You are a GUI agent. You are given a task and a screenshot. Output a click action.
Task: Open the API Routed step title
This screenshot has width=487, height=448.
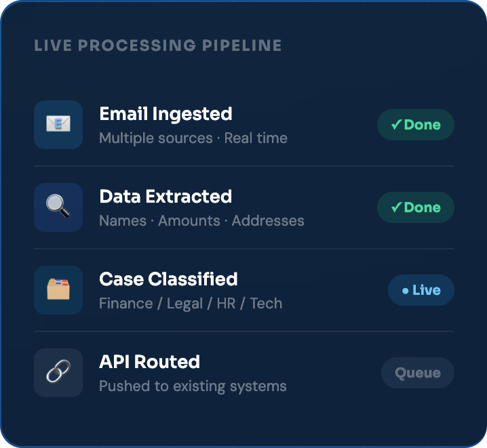coord(149,362)
